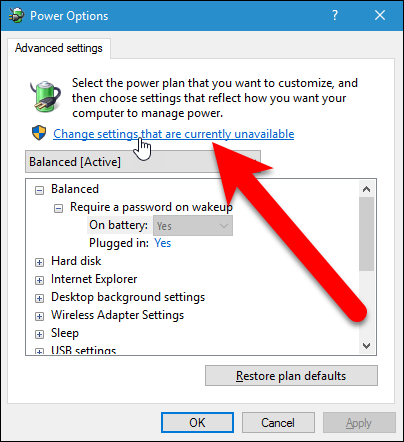Select the Advanced settings tab
Image resolution: width=404 pixels, height=442 pixels.
(x=59, y=48)
